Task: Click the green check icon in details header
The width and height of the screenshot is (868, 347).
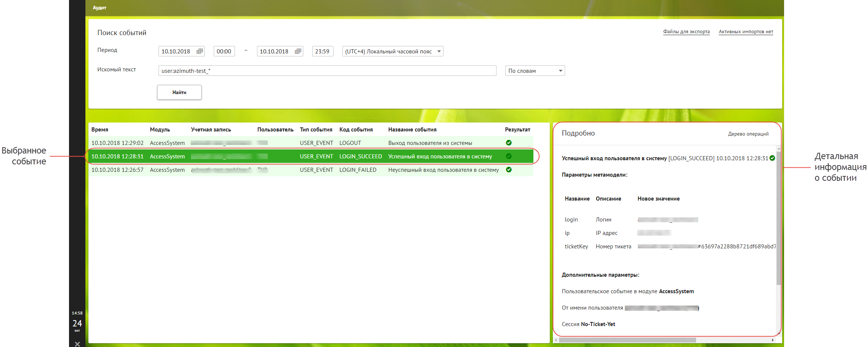Action: click(772, 158)
